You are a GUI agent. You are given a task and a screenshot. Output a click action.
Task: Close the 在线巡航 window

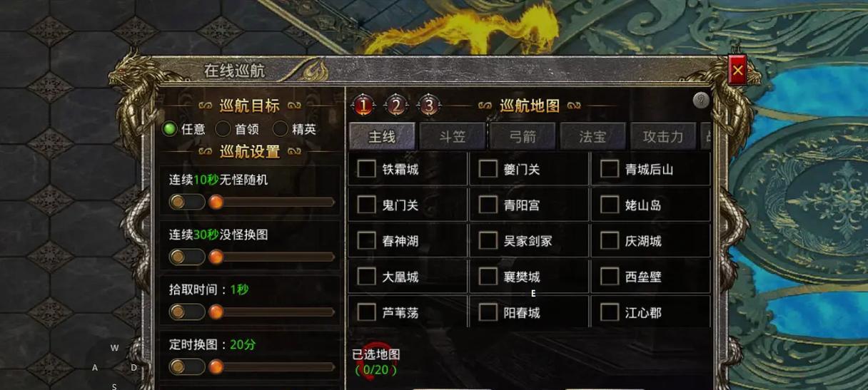pyautogui.click(x=737, y=70)
